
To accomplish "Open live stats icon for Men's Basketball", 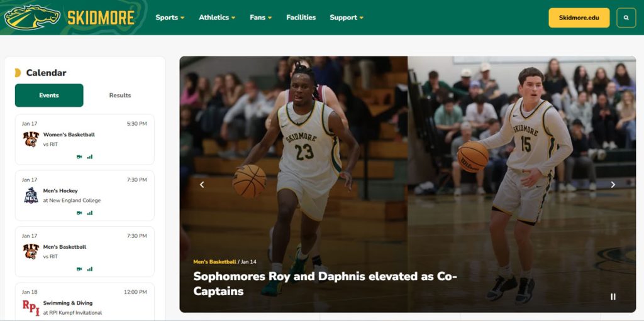I will pyautogui.click(x=90, y=269).
